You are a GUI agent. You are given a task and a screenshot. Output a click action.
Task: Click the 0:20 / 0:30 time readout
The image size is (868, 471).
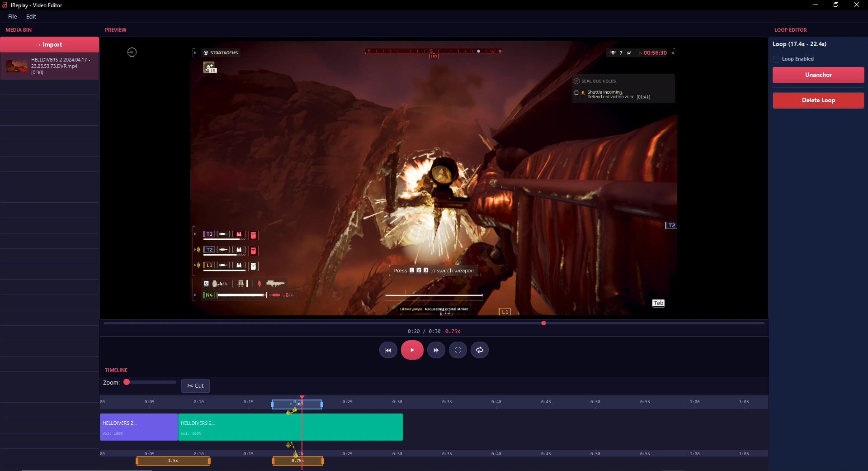click(424, 331)
